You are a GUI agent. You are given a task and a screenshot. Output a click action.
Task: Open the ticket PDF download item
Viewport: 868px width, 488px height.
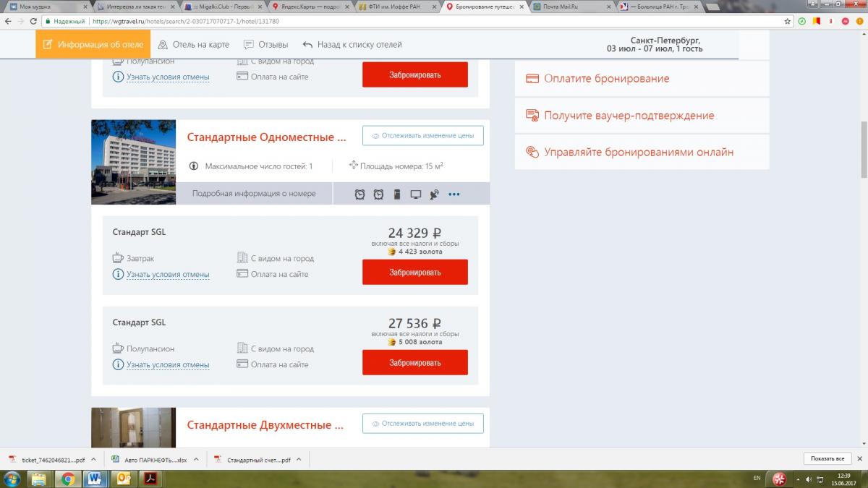47,460
